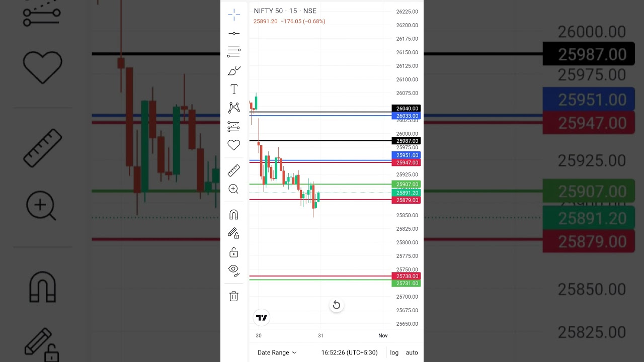Click the price change text −176.05 (−0.68%)
Viewport: 644px width, 362px height.
click(x=303, y=22)
